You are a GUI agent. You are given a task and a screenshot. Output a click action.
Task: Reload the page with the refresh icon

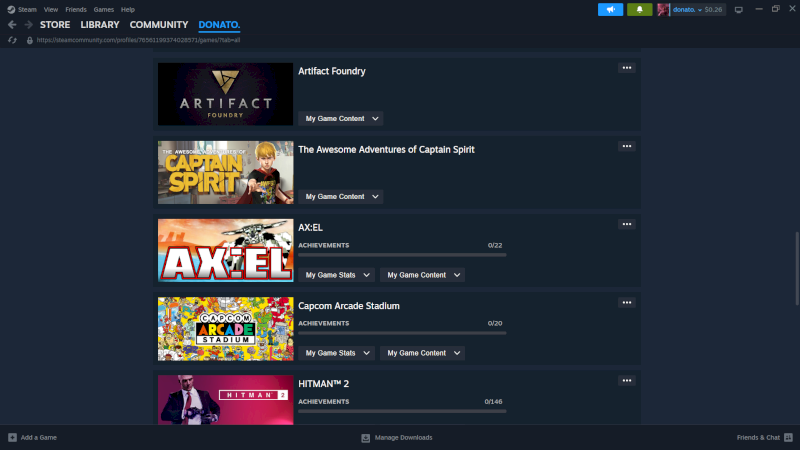[12, 40]
